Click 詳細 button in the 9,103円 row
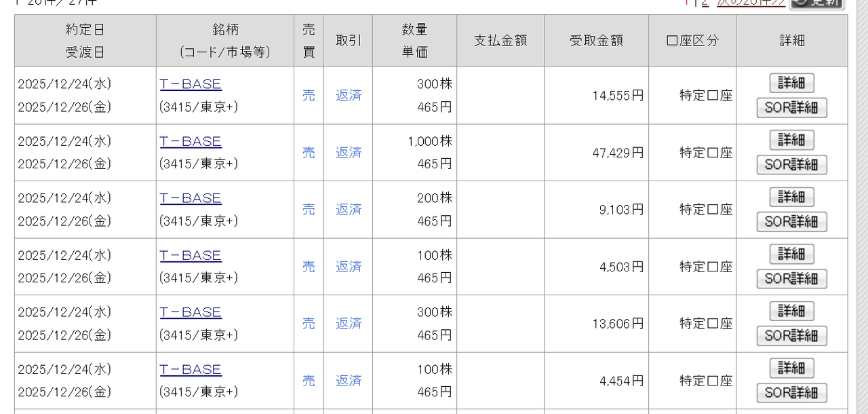This screenshot has height=414, width=868. point(791,197)
